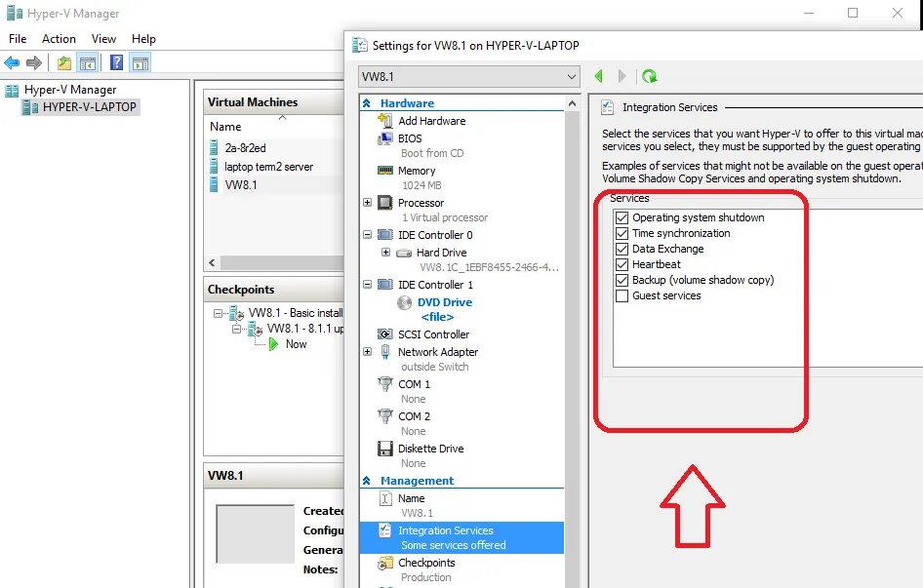Click the VW8.1 thumbnail preview
Viewport: 923px width, 588px height.
click(x=256, y=533)
